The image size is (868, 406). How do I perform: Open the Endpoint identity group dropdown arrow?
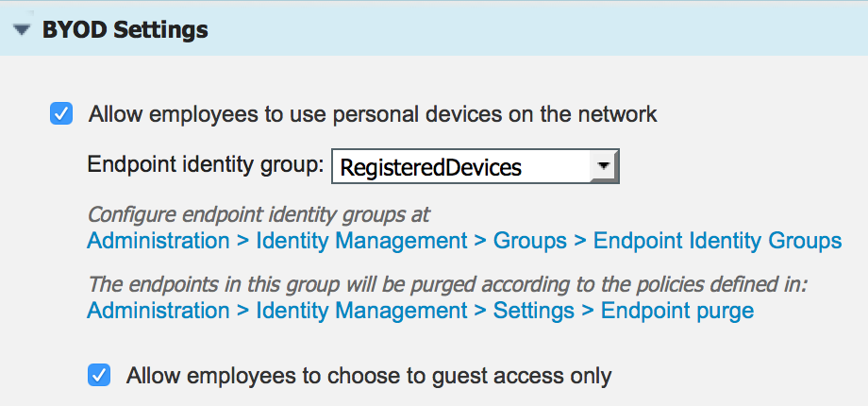[x=604, y=165]
